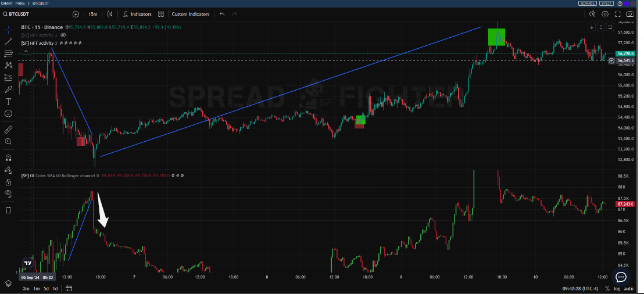Open the help question-mark icon
Viewport: 644px width, 294px height.
click(x=620, y=3)
